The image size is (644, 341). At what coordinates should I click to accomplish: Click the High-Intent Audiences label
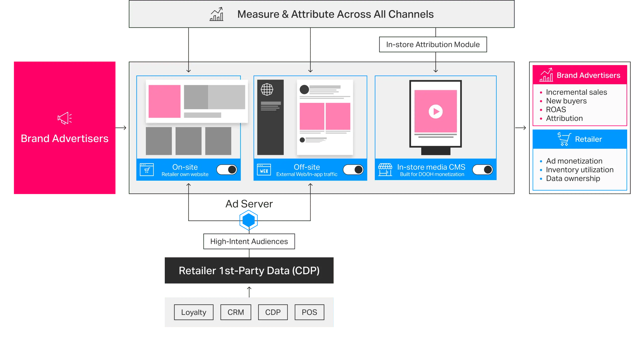[249, 242]
